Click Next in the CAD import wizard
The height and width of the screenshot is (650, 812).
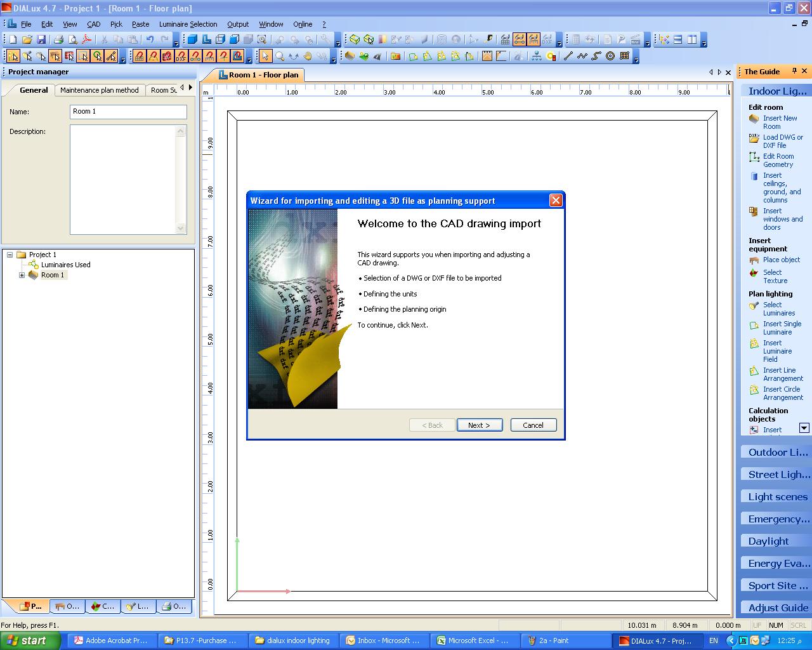coord(480,425)
